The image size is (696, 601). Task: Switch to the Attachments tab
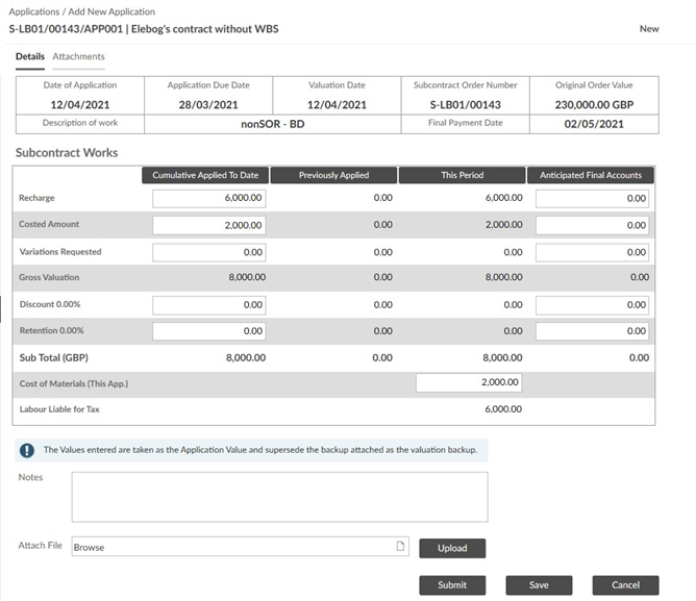tap(78, 57)
